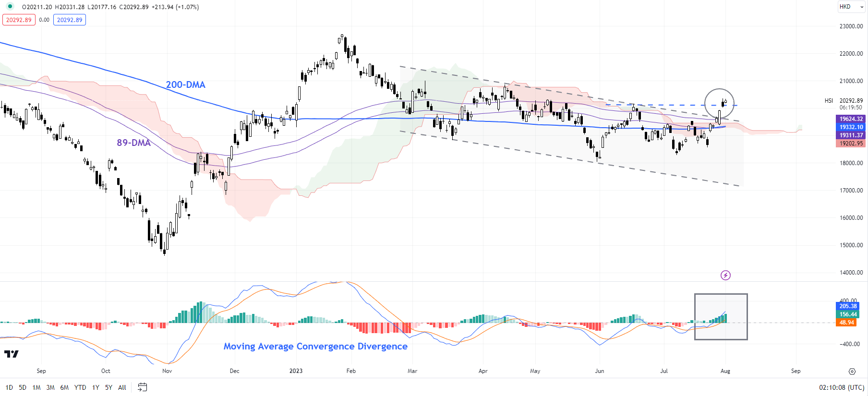Click the TradingView logo icon
This screenshot has height=396, width=868.
[11, 354]
